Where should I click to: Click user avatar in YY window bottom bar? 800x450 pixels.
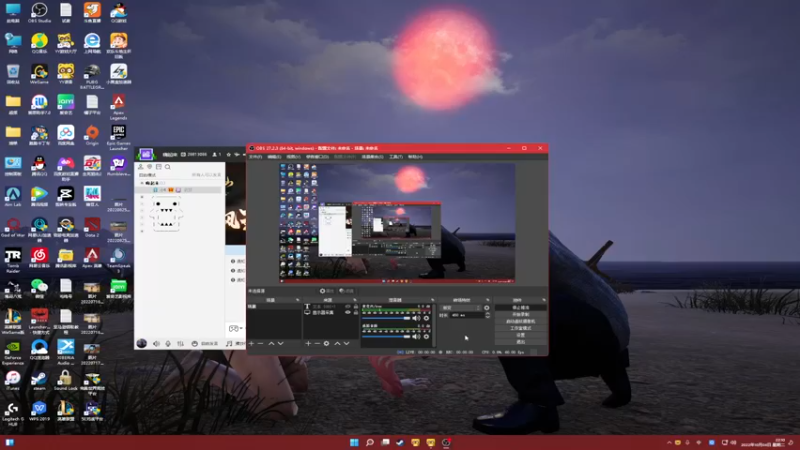pyautogui.click(x=142, y=343)
